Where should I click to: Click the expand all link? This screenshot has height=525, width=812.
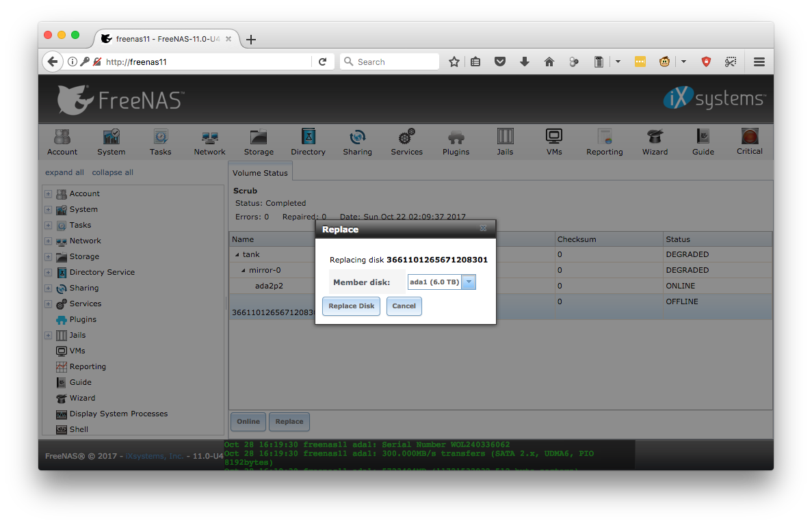pos(64,172)
